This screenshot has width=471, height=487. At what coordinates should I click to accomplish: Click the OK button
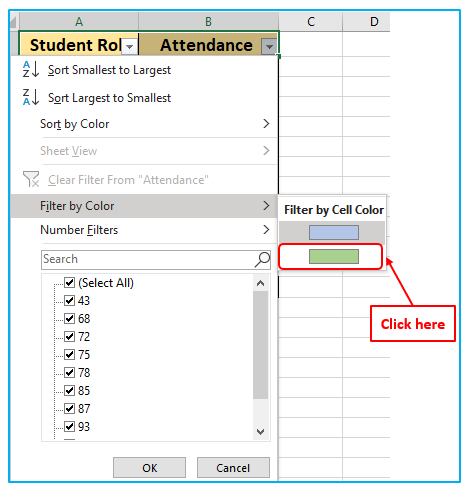[149, 468]
